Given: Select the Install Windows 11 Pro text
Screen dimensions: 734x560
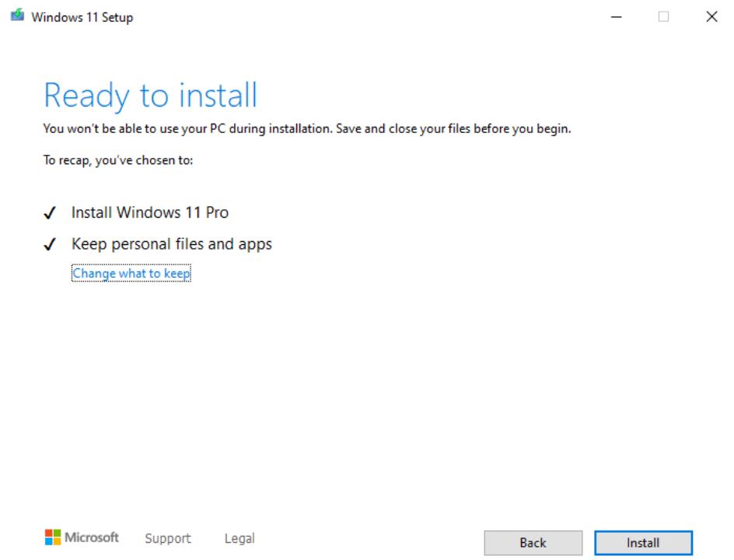Looking at the screenshot, I should (x=150, y=212).
